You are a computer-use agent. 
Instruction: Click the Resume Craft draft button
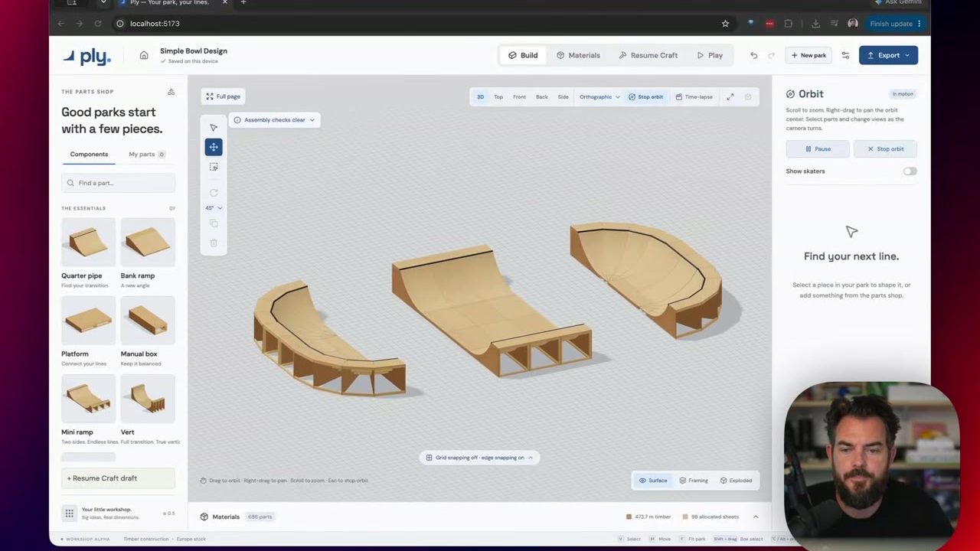[x=119, y=478]
